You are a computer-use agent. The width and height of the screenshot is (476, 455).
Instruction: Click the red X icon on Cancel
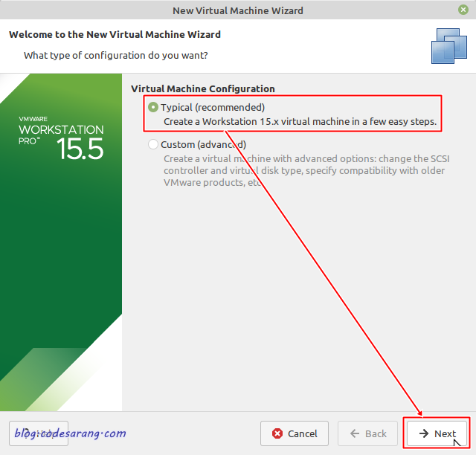(x=277, y=433)
